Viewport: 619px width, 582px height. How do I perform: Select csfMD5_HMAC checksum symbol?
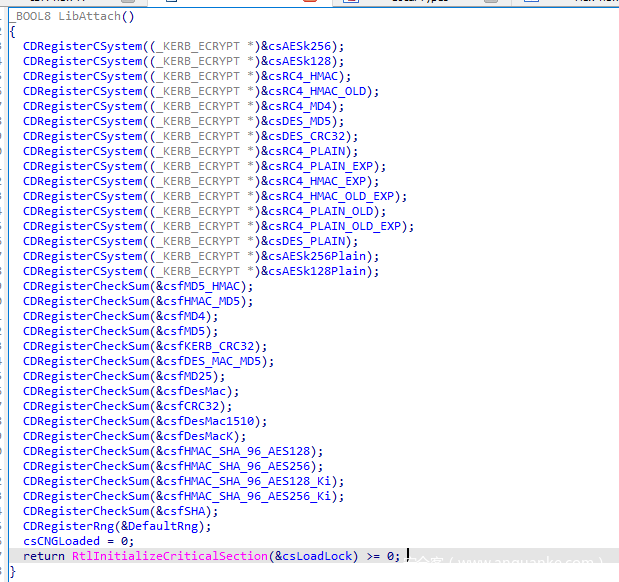[202, 286]
